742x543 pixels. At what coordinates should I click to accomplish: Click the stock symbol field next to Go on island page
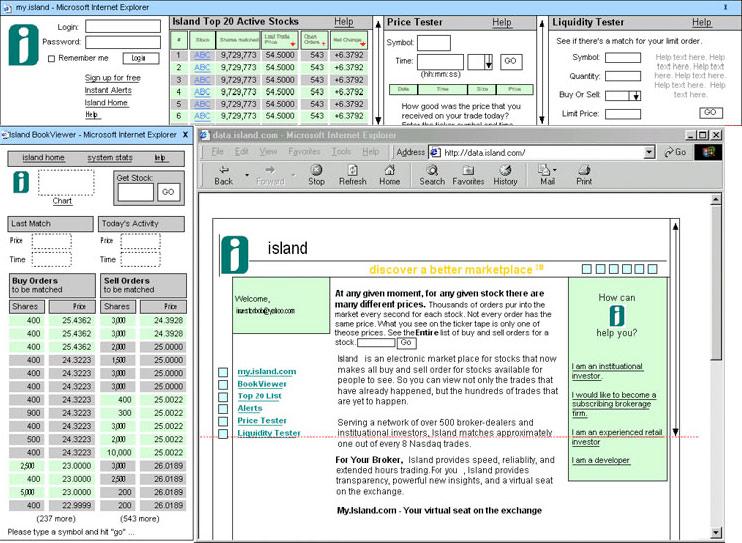coord(376,342)
